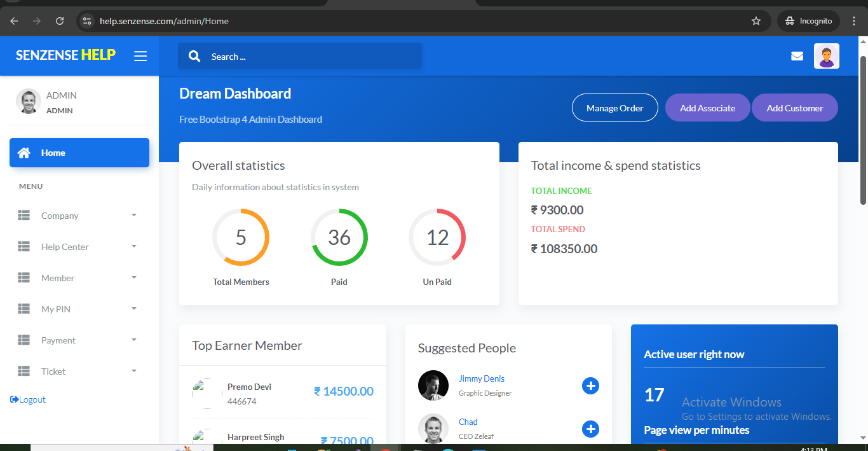The image size is (868, 451).
Task: Open Jimmy Denis's profile link
Action: tap(482, 378)
